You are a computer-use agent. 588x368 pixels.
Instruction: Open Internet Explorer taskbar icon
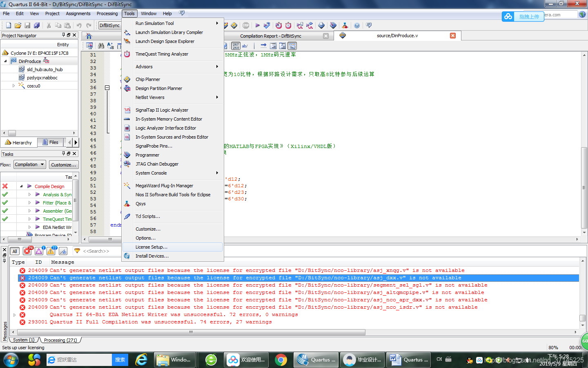click(x=141, y=360)
